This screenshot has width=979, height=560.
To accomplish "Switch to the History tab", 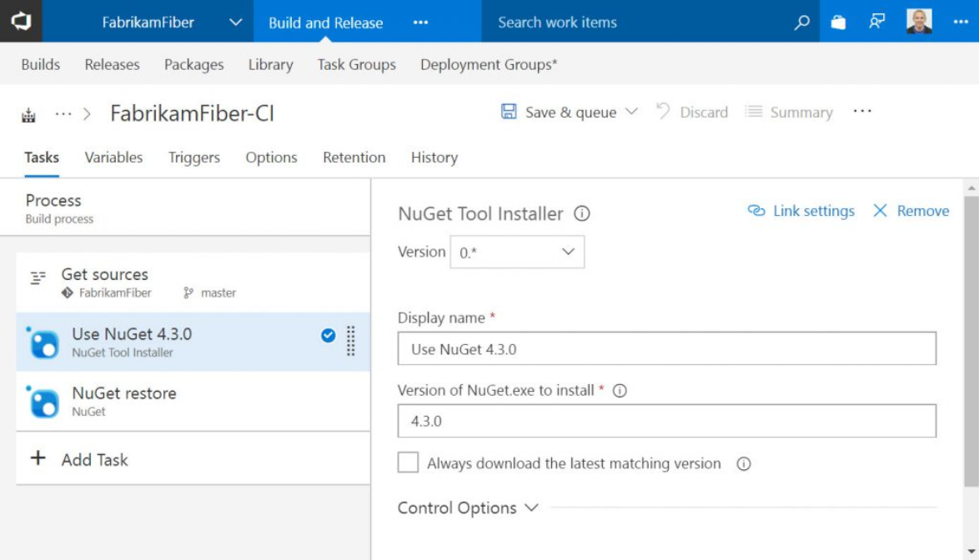I will click(x=434, y=157).
